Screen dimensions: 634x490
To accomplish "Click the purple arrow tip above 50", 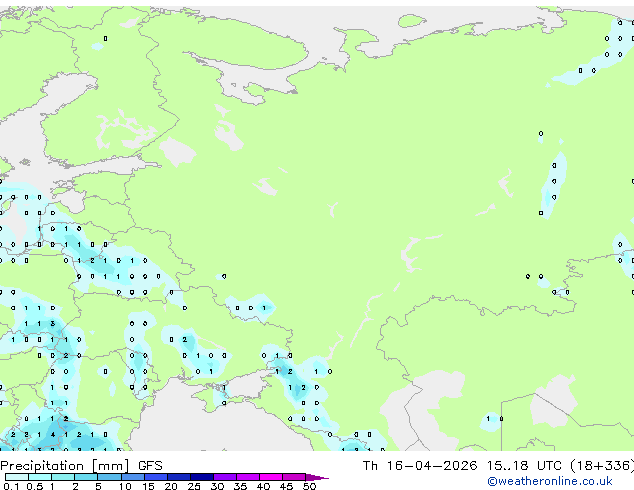I will coord(317,477).
